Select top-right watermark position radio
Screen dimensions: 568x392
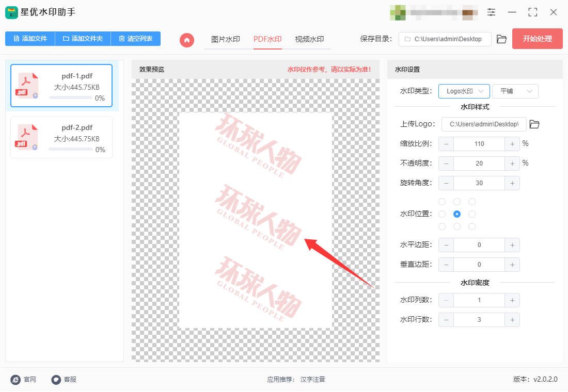[471, 202]
